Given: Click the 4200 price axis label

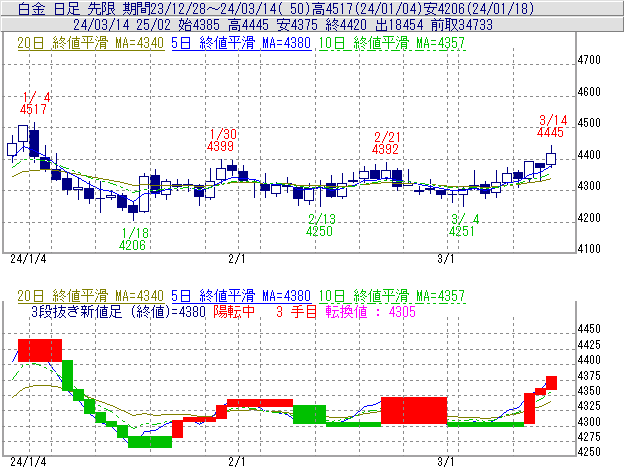Looking at the screenshot, I should pos(589,218).
